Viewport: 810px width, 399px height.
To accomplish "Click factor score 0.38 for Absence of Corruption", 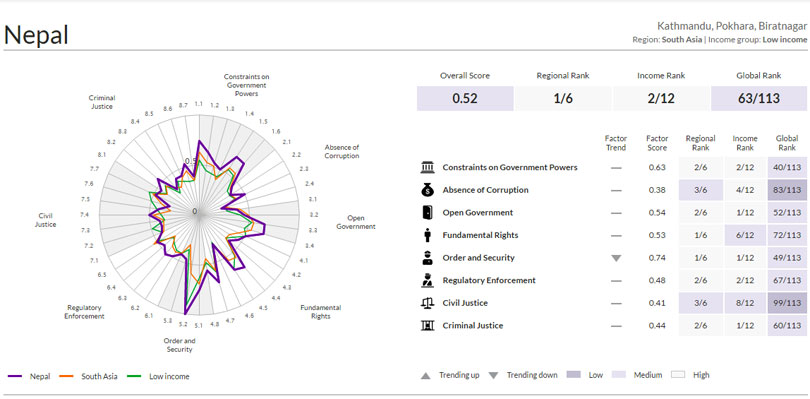I will [657, 190].
